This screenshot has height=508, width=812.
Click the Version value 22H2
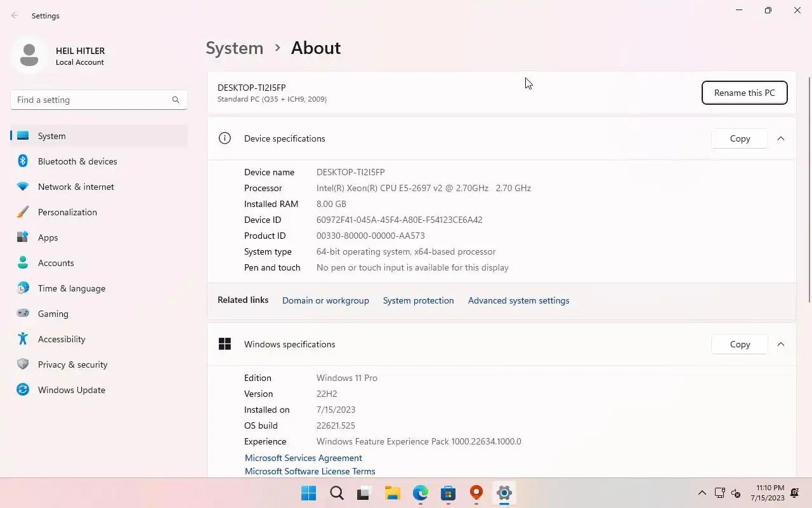327,394
